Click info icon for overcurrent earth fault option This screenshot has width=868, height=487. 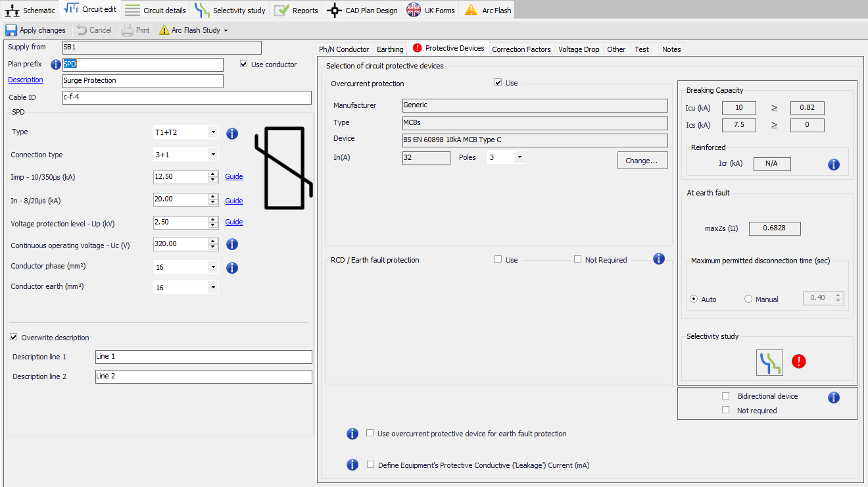point(352,433)
